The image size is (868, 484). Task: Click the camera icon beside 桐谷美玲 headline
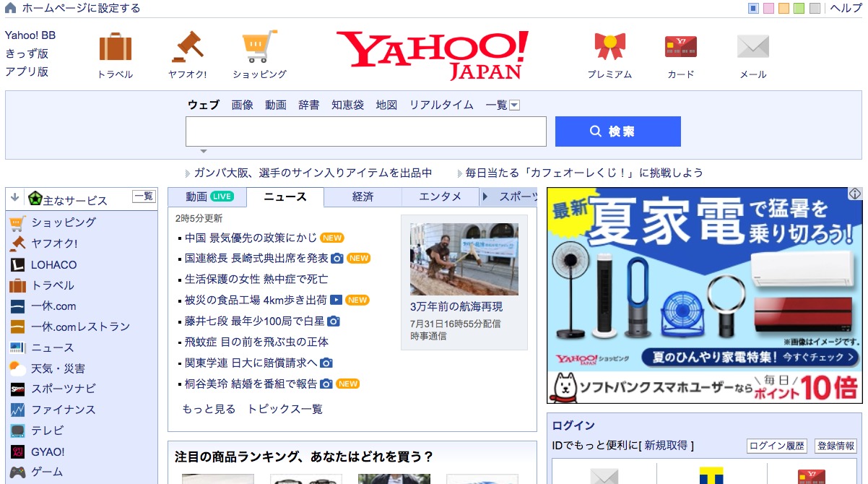tap(326, 384)
